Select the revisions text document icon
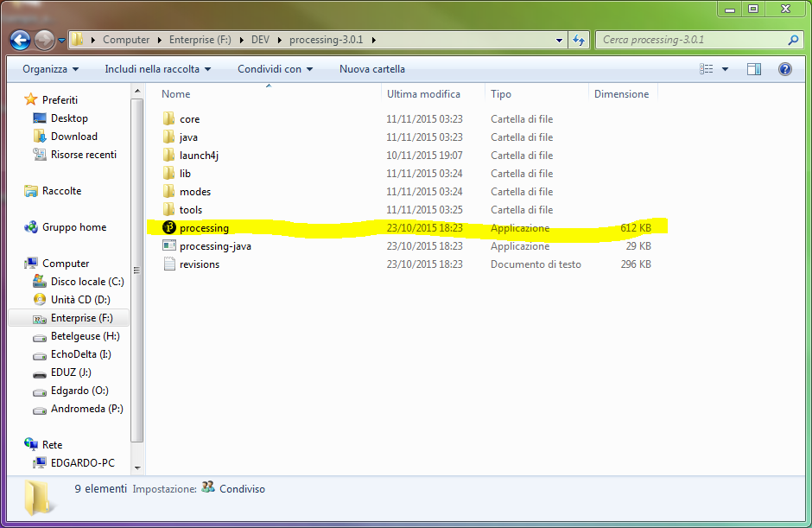 pyautogui.click(x=169, y=264)
